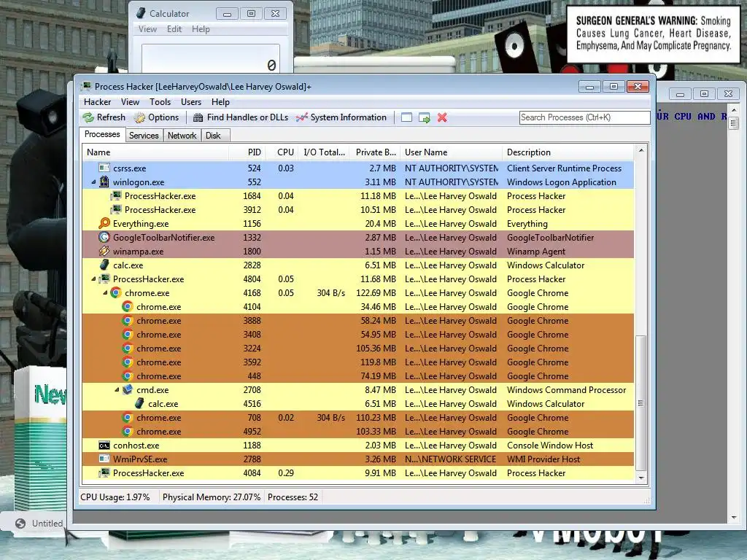The image size is (747, 560).
Task: Click CPU Usage status bar entry
Action: [x=115, y=497]
